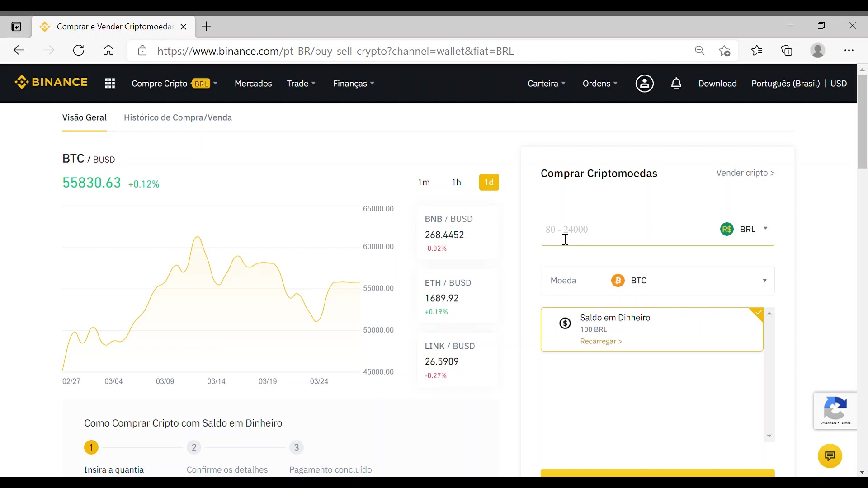Image resolution: width=868 pixels, height=488 pixels.
Task: Expand the Trade menu
Action: pos(301,84)
